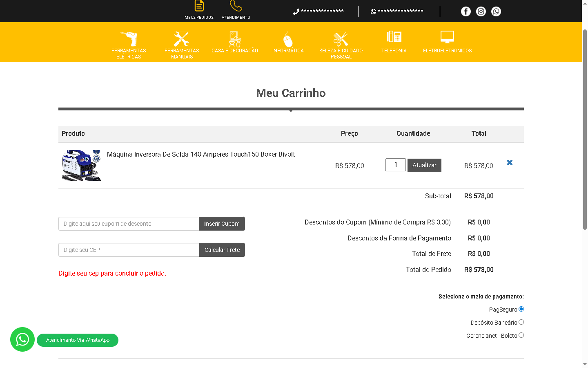Click the Atendimento phone icon
This screenshot has width=588, height=368.
[x=236, y=7]
